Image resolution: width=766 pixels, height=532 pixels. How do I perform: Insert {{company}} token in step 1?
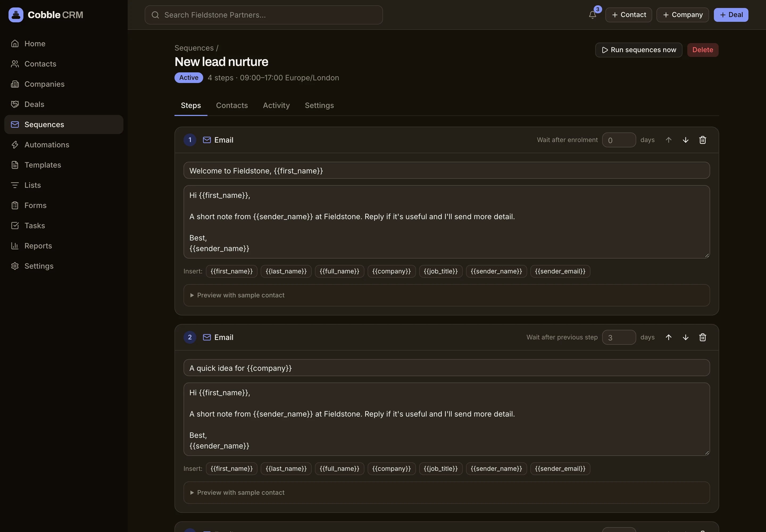click(391, 271)
